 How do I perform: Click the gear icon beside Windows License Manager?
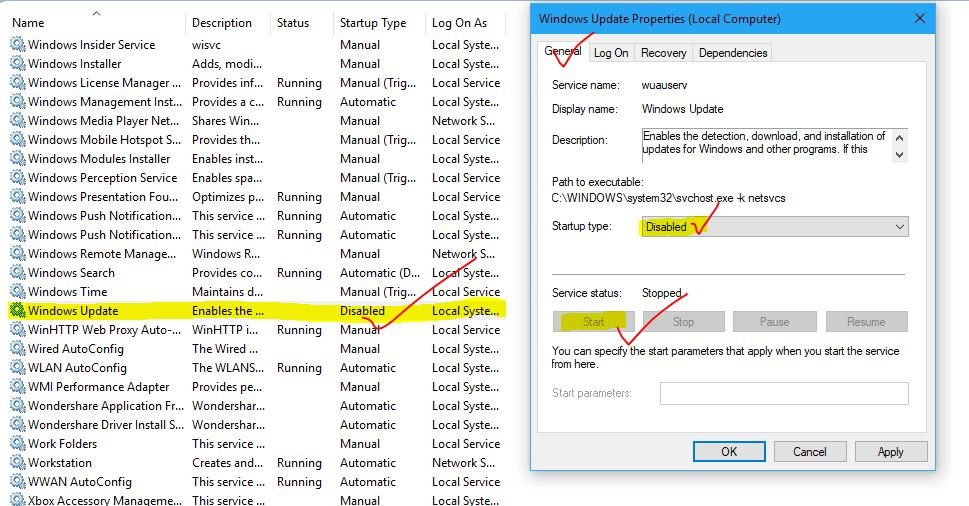coord(18,83)
